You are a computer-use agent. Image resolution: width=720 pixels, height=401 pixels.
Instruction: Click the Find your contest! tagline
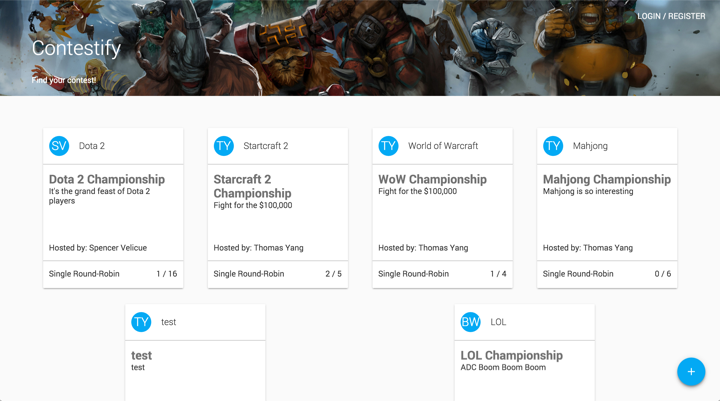click(64, 80)
